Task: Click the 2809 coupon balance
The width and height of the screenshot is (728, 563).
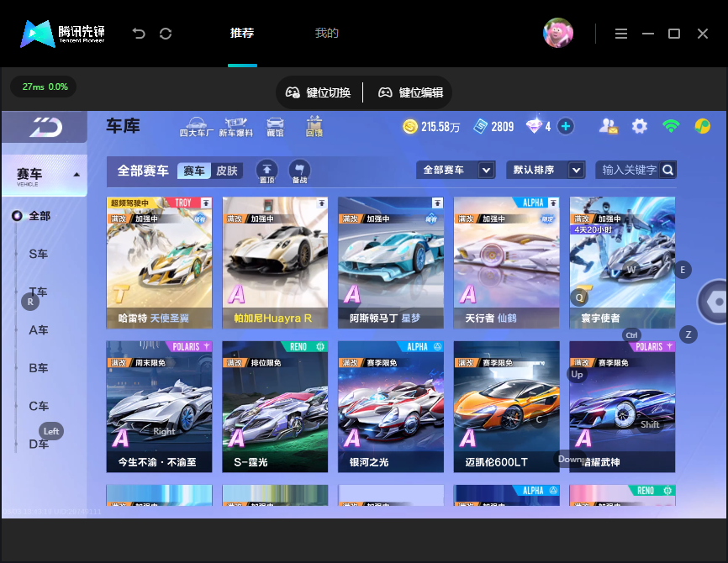Action: click(x=503, y=127)
